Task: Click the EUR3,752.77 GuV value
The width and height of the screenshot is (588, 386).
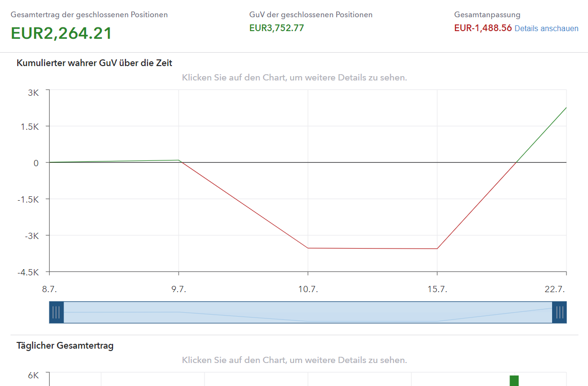Action: pos(277,28)
